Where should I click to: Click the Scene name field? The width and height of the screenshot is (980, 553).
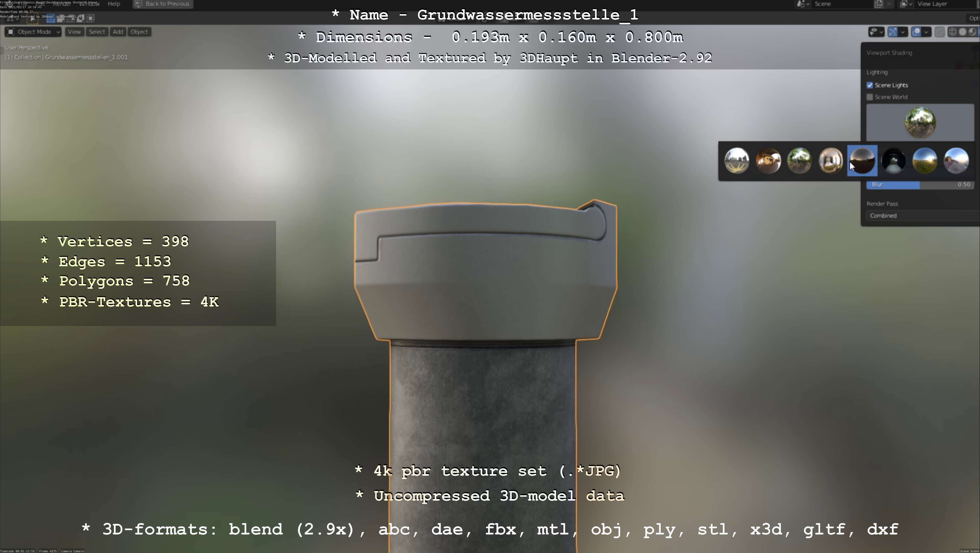(843, 4)
